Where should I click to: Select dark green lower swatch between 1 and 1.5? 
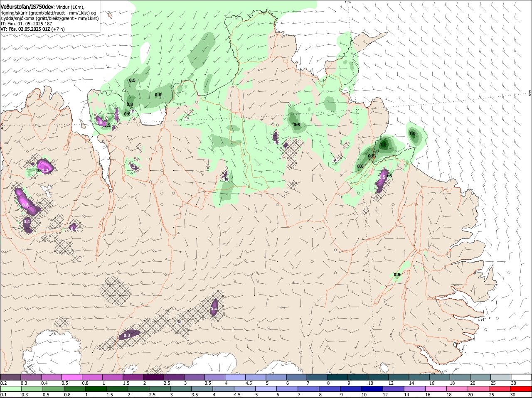coord(95,389)
